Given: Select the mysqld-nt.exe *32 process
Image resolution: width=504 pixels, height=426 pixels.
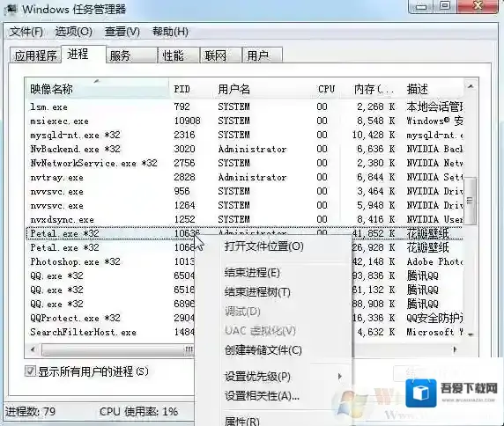Looking at the screenshot, I should (x=244, y=135).
